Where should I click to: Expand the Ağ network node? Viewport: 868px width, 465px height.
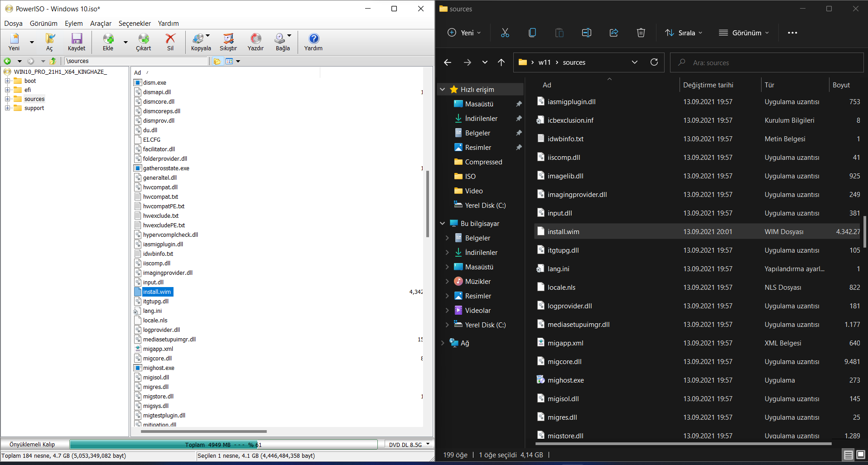[x=443, y=343]
